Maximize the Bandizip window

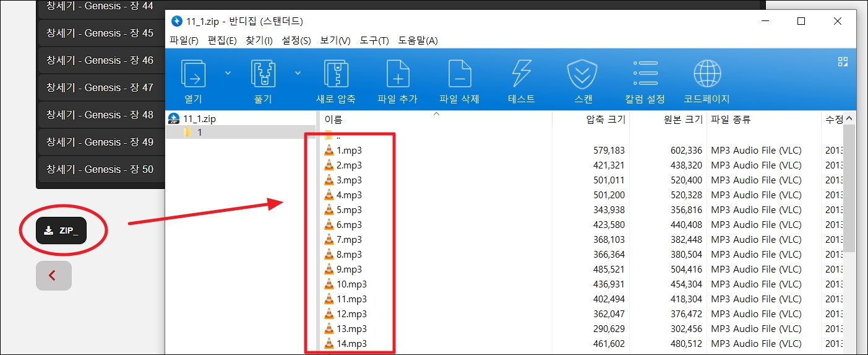click(x=801, y=21)
